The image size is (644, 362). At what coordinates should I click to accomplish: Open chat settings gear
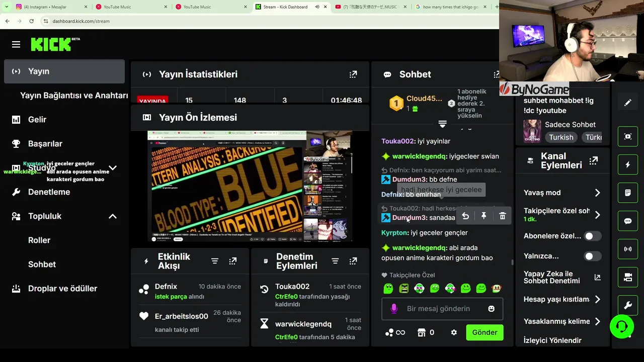click(454, 332)
